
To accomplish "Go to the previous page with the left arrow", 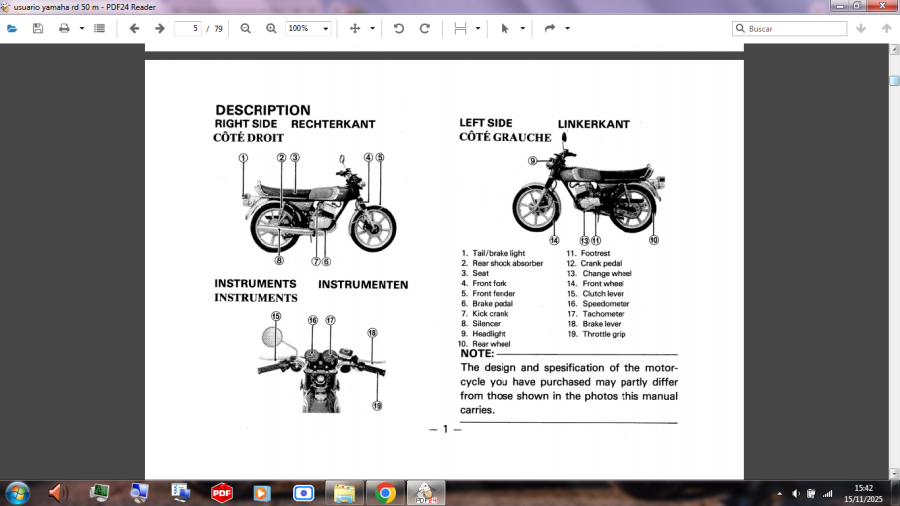I will (134, 29).
